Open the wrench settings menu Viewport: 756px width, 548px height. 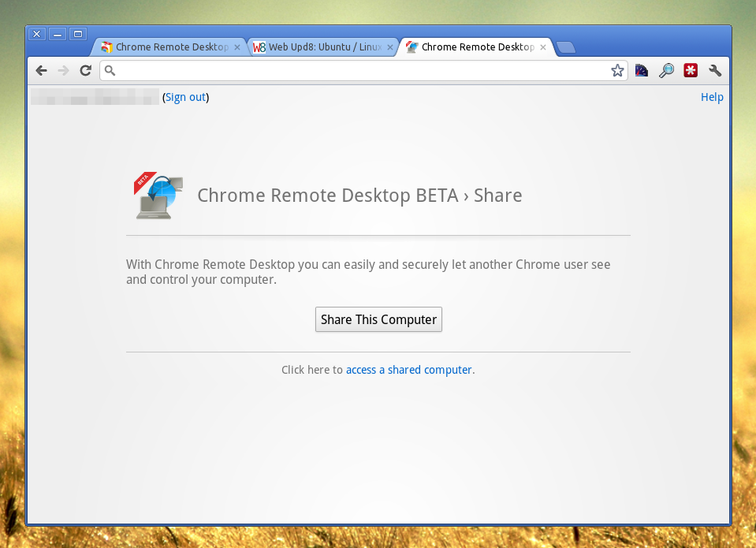[715, 71]
